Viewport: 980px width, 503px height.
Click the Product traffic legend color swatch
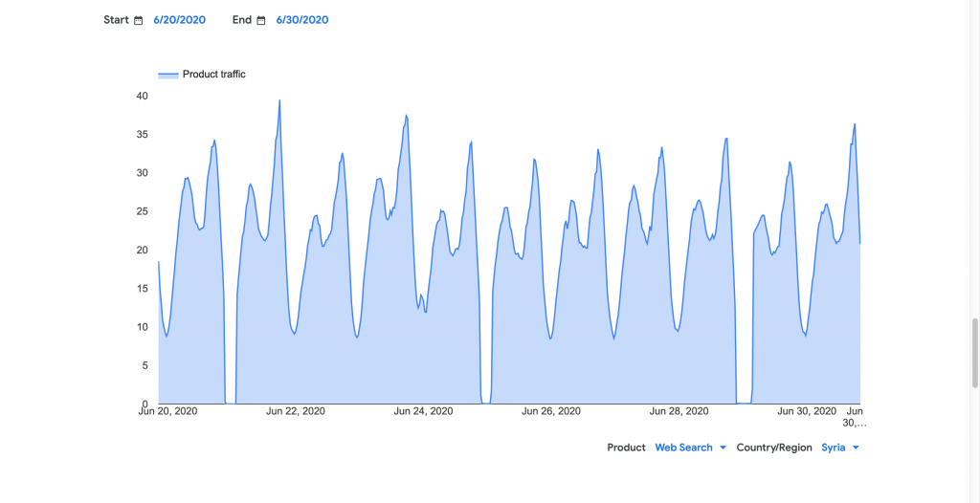coord(168,75)
